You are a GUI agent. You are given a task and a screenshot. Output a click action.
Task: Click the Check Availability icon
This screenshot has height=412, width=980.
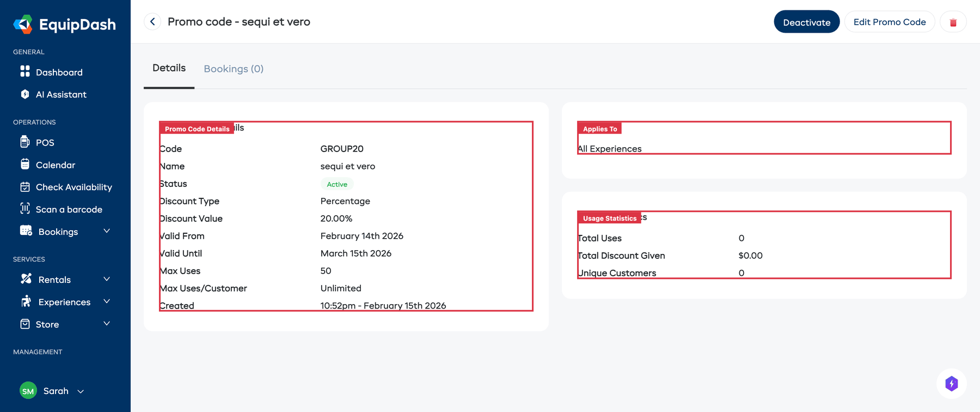pyautogui.click(x=25, y=187)
